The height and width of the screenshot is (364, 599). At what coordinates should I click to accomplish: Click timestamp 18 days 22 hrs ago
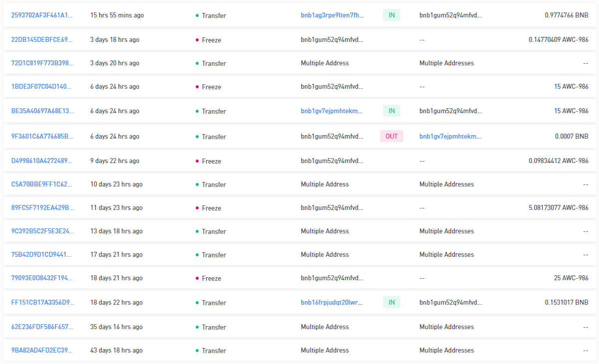click(116, 303)
